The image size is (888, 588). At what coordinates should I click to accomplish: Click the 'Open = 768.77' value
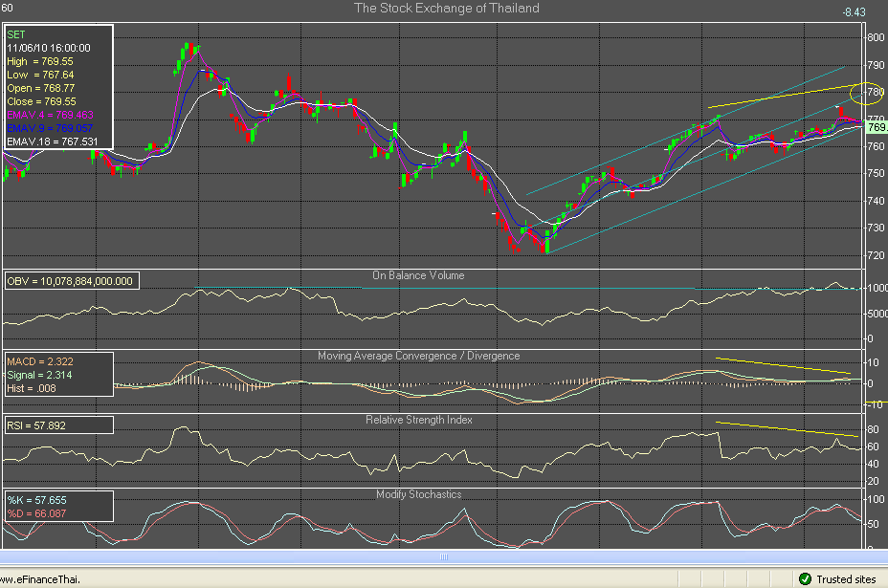(41, 88)
